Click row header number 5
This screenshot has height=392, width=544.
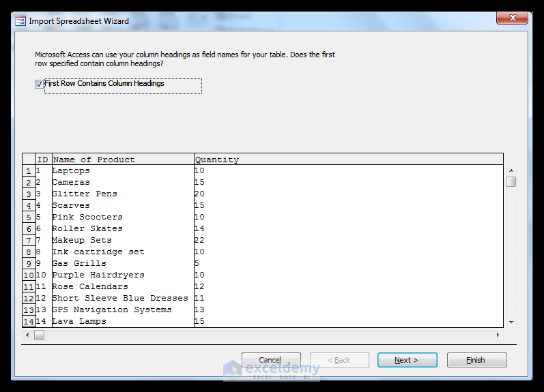29,217
